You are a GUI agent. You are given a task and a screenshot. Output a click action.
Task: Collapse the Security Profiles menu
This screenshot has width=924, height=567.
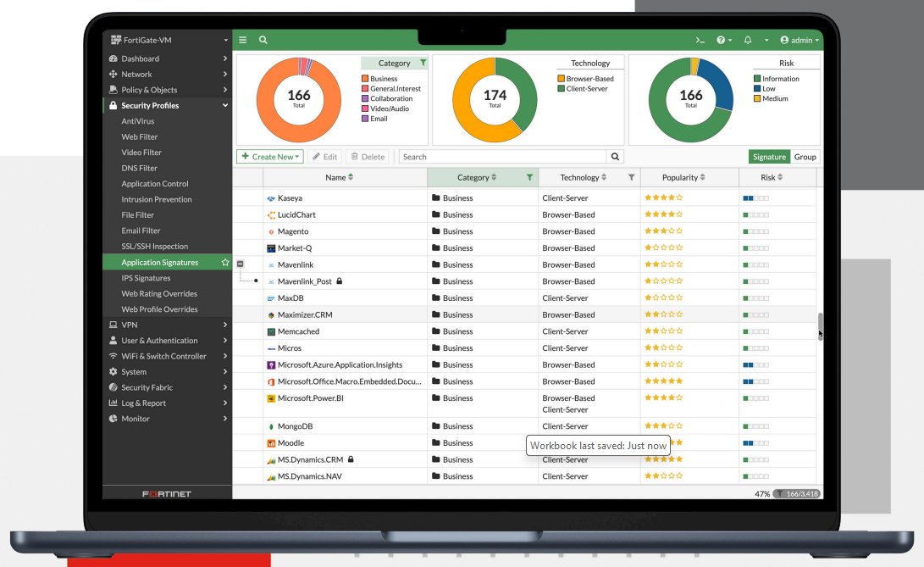pyautogui.click(x=168, y=106)
